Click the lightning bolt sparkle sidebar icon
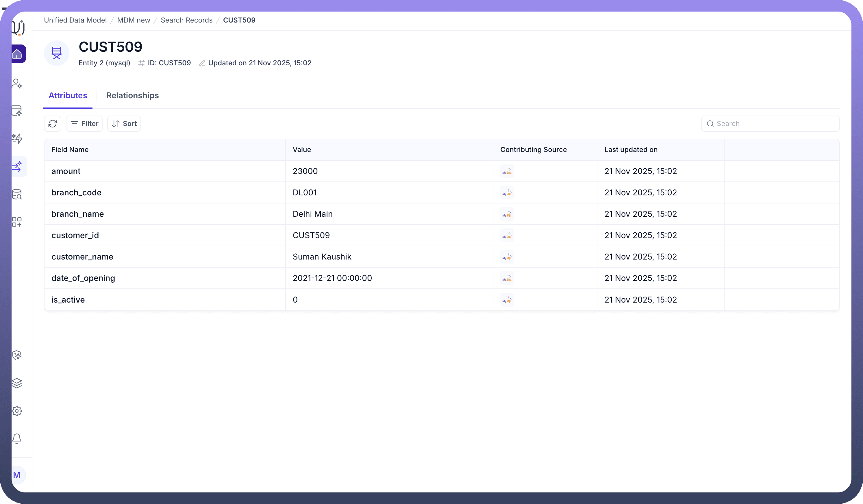This screenshot has width=863, height=504. point(17,138)
